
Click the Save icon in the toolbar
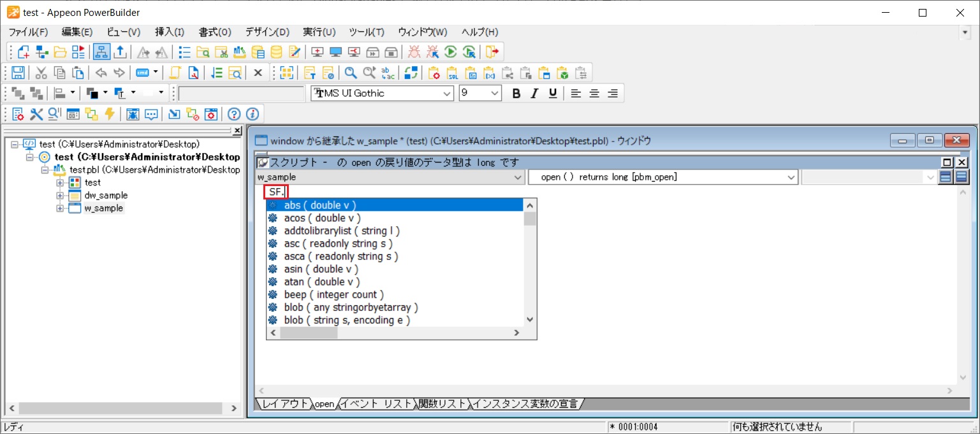[18, 72]
